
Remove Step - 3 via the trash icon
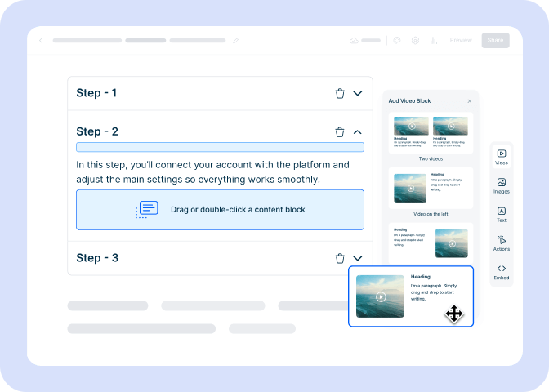coord(340,258)
